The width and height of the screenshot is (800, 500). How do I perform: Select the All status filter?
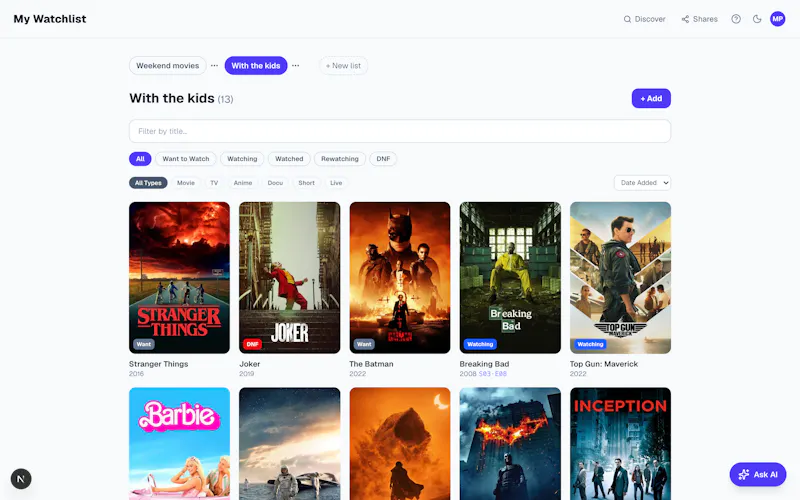(140, 159)
